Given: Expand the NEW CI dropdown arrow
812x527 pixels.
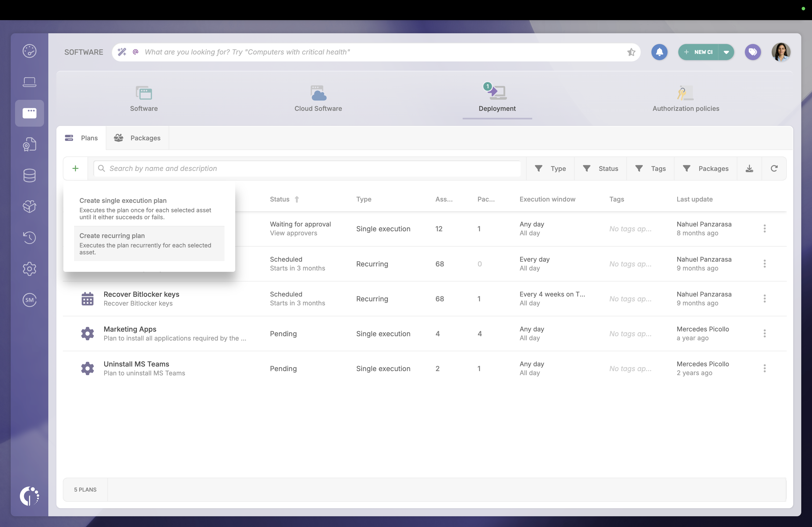Looking at the screenshot, I should click(x=726, y=52).
